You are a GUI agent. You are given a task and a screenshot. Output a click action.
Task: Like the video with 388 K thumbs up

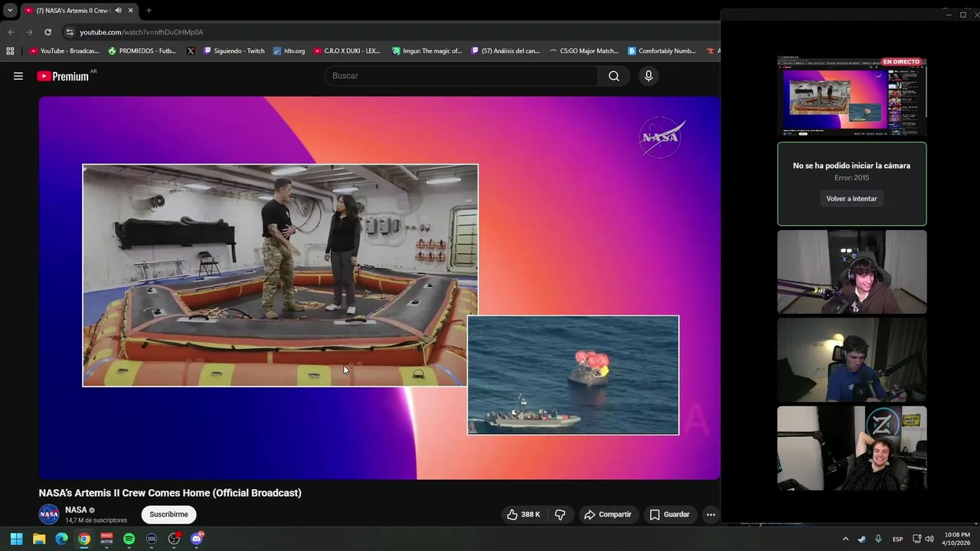pyautogui.click(x=524, y=514)
